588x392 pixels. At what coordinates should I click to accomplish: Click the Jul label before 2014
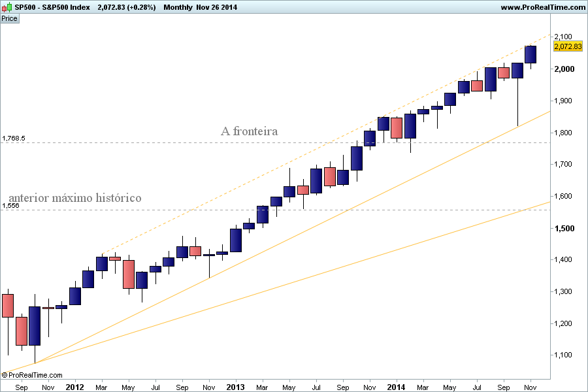point(316,387)
